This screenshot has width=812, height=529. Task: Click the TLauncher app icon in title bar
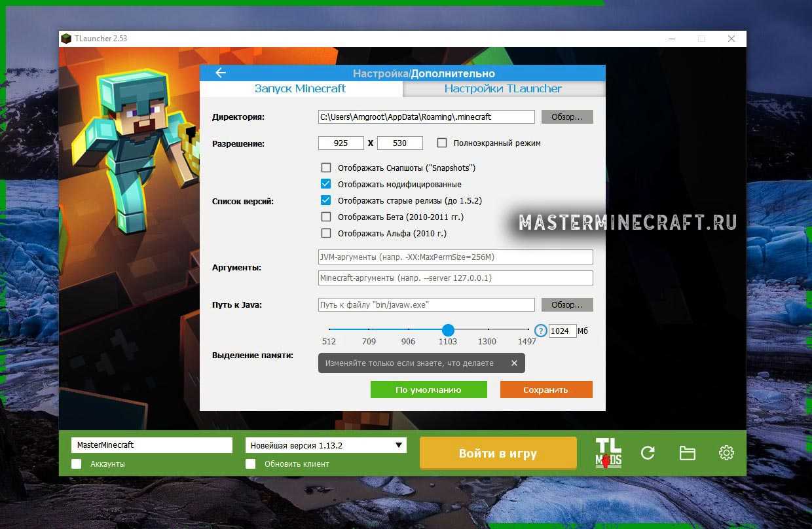66,39
